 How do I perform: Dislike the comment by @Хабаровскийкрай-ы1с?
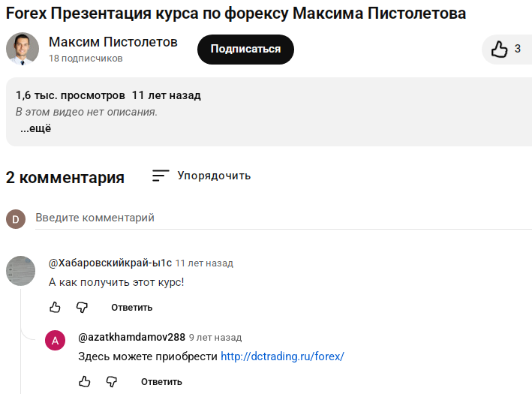83,307
